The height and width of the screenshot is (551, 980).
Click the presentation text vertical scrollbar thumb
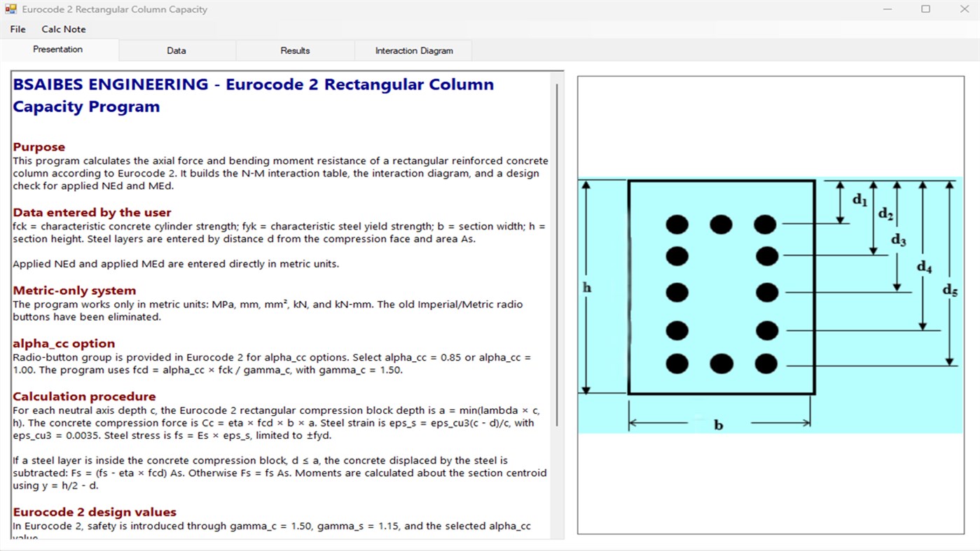coord(558,254)
